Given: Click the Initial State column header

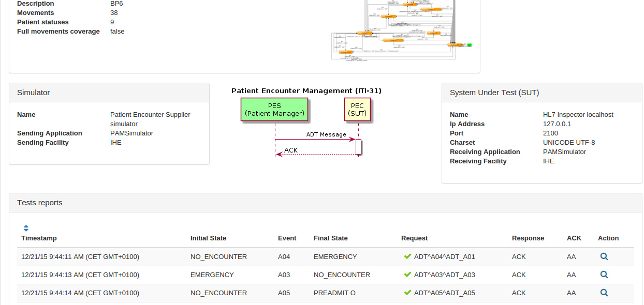Looking at the screenshot, I should click(208, 238).
